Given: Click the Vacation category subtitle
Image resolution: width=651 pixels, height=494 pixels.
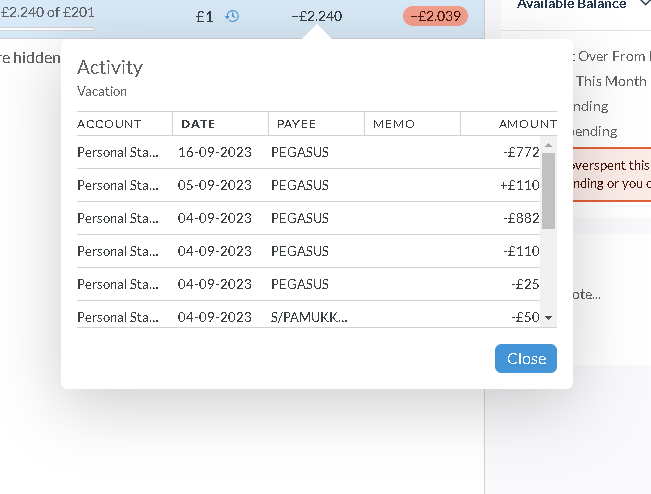Looking at the screenshot, I should [102, 91].
